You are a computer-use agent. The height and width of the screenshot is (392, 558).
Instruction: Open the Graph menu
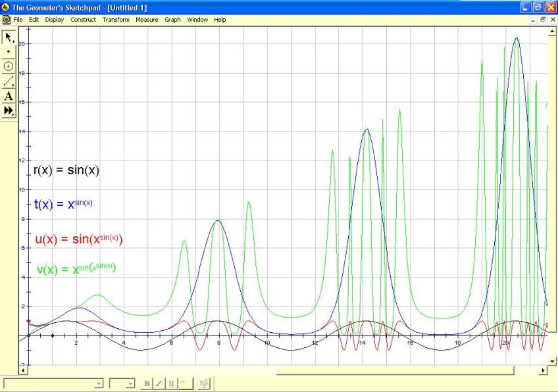tap(172, 20)
